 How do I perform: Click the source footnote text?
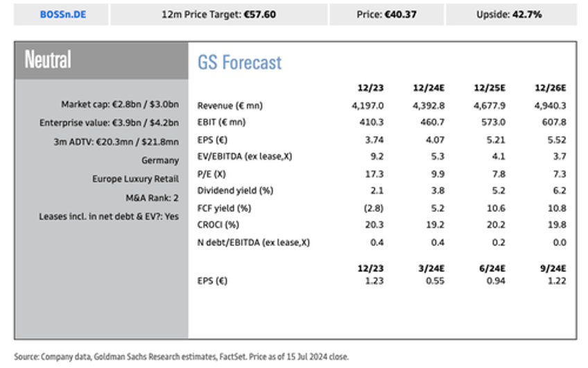pyautogui.click(x=182, y=357)
